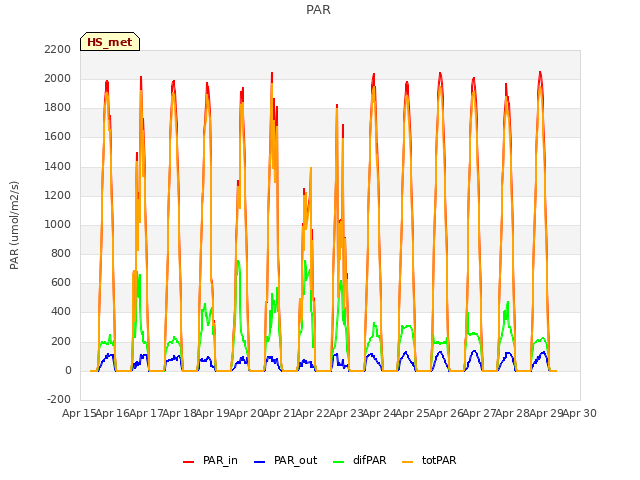Click the blue PAR_out legend swatch
This screenshot has height=480, width=640.
[259, 462]
